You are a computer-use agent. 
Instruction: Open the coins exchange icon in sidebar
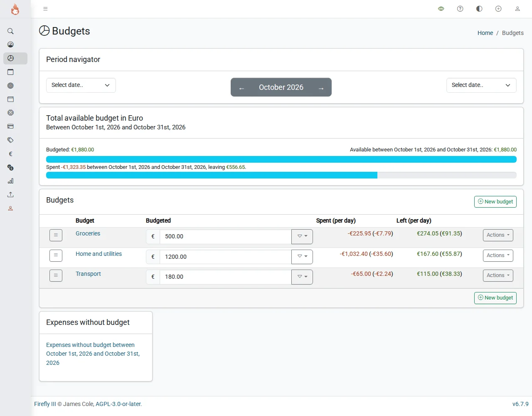click(10, 168)
